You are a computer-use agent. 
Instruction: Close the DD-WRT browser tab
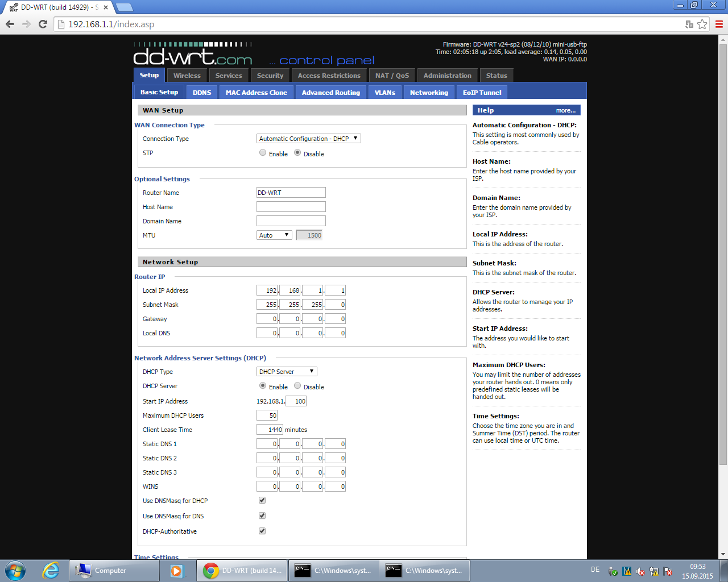pyautogui.click(x=105, y=7)
